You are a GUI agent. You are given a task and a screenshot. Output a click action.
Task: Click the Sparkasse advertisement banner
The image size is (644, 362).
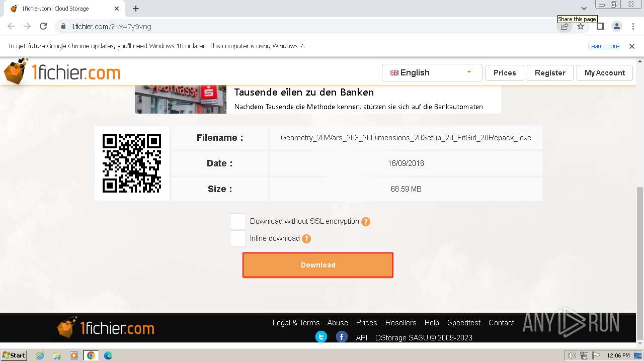click(x=318, y=100)
